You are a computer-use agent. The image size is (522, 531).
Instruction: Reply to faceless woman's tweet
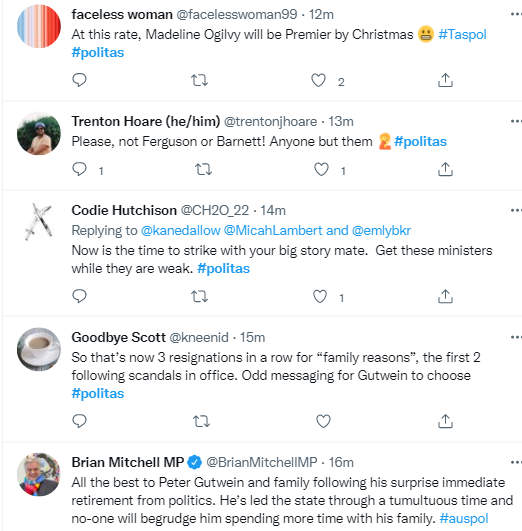click(x=79, y=80)
